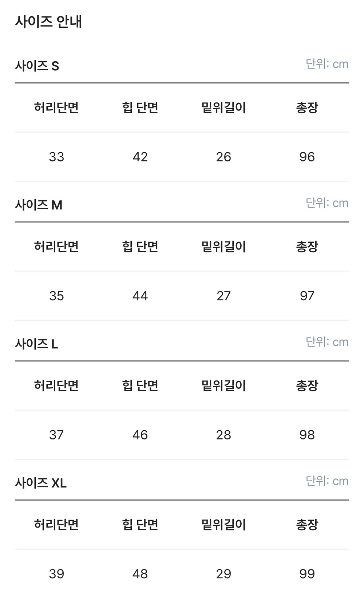Select the 사이즈 M section title
This screenshot has width=364, height=595.
(39, 205)
